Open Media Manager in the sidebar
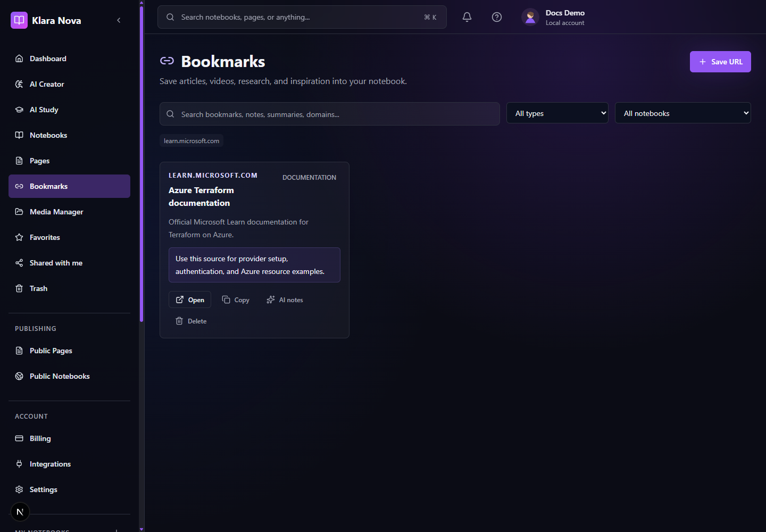The width and height of the screenshot is (766, 532). click(x=69, y=212)
